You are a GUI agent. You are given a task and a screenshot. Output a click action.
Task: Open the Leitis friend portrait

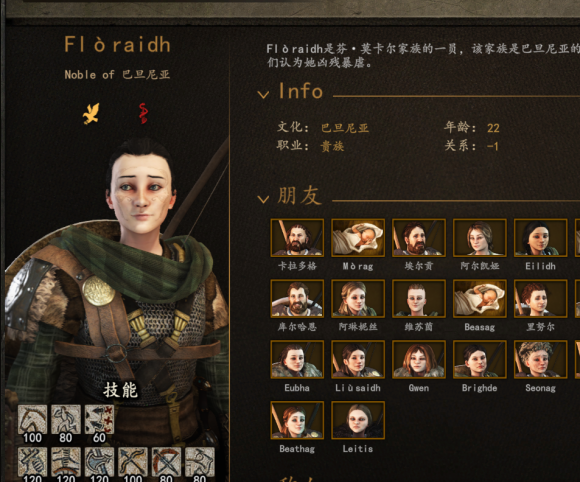point(358,420)
